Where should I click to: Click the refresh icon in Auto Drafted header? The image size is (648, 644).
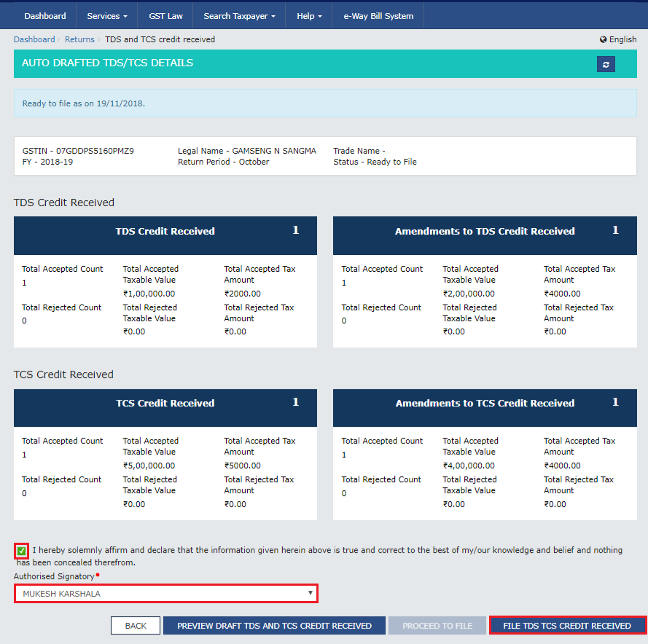(x=606, y=64)
